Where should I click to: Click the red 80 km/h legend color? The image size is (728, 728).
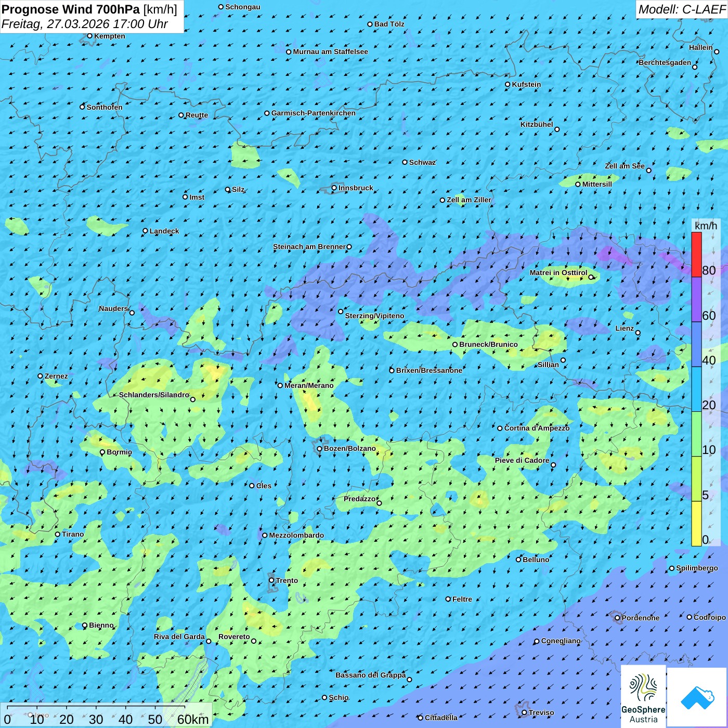tap(696, 254)
